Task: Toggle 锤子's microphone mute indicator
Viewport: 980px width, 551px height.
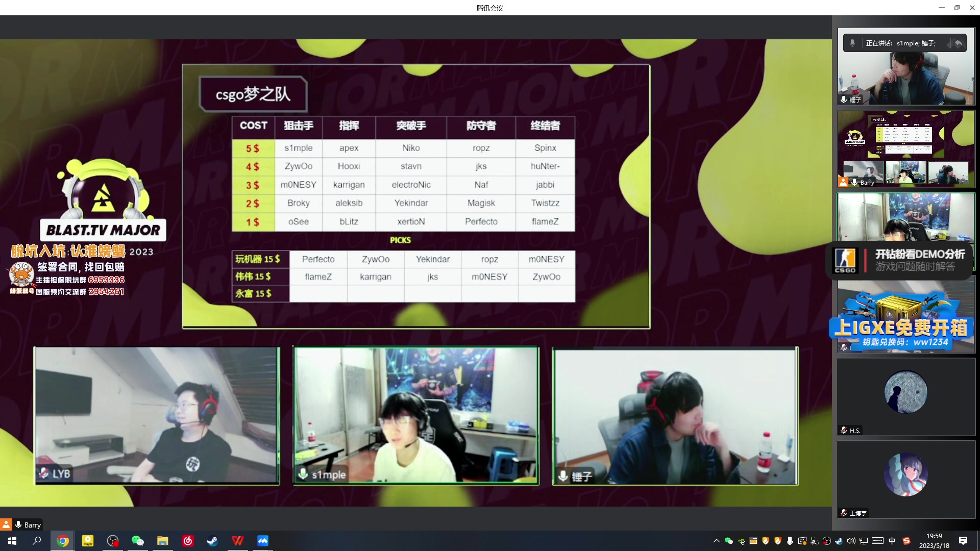Action: (843, 100)
